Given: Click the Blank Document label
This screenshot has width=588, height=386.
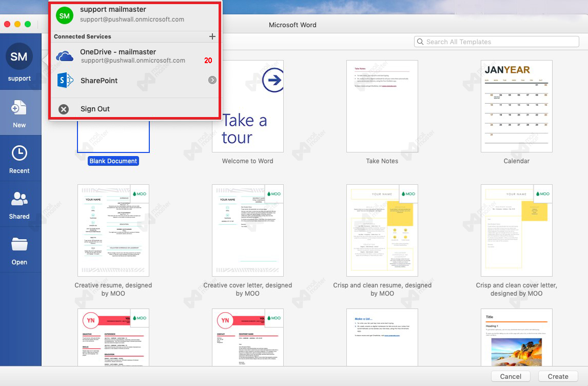Looking at the screenshot, I should [x=113, y=161].
